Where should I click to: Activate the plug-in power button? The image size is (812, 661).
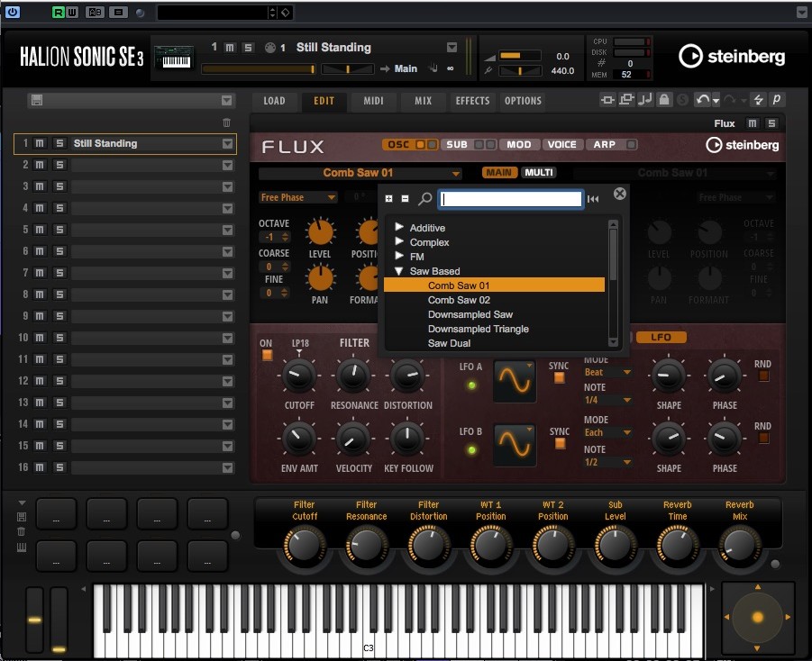point(13,13)
